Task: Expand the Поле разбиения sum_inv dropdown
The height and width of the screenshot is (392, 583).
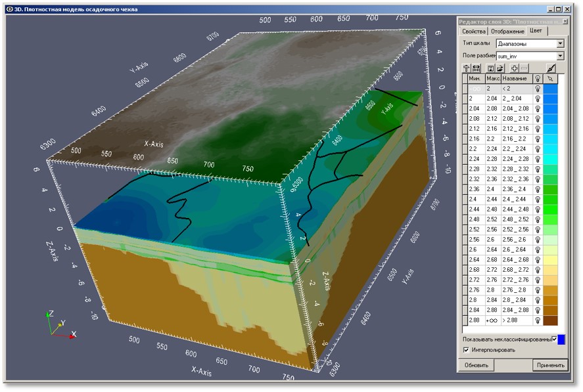Action: [x=560, y=56]
